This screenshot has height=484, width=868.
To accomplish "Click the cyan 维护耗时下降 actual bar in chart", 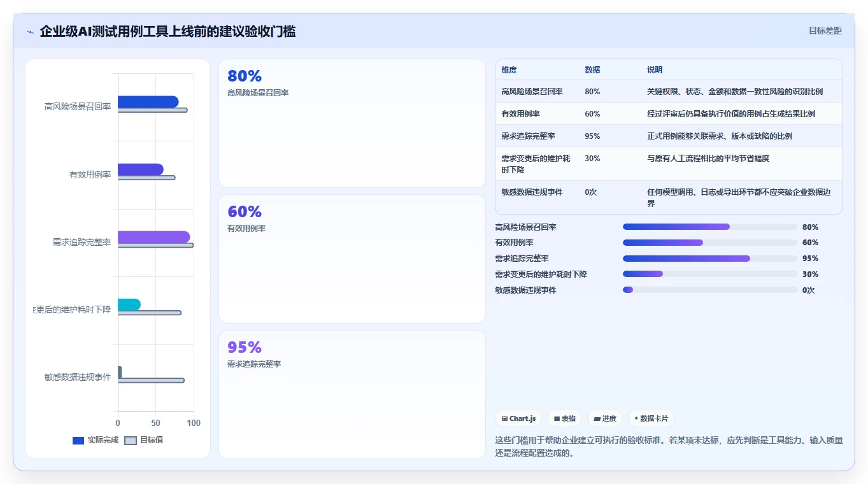I will tap(129, 305).
